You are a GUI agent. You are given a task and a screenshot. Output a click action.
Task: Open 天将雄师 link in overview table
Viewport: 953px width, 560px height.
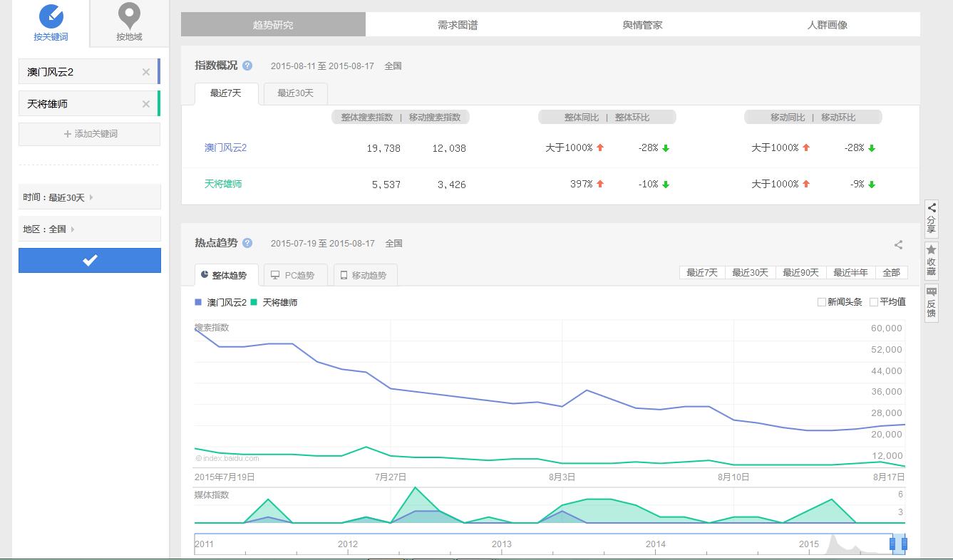(223, 184)
